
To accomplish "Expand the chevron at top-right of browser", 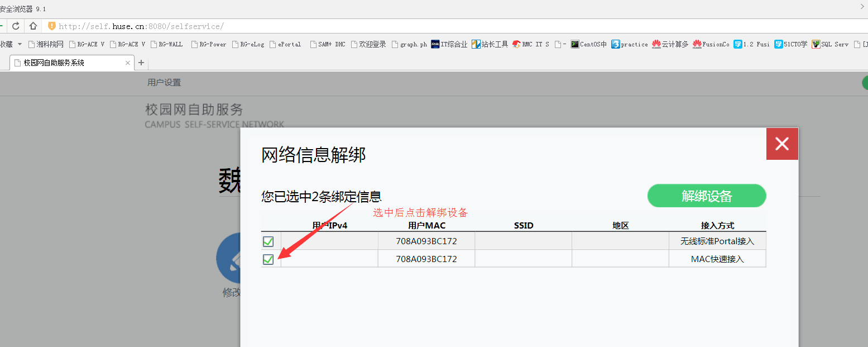I will pyautogui.click(x=862, y=6).
